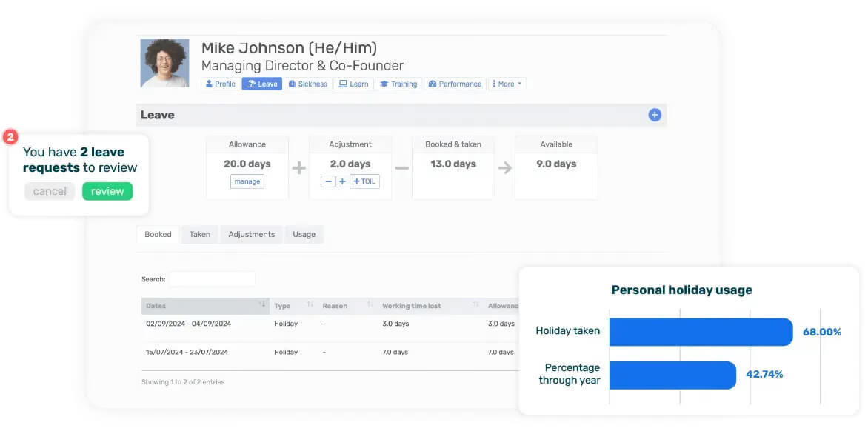Switch to the Taken tab
Viewport: 868px width, 431px height.
click(200, 235)
